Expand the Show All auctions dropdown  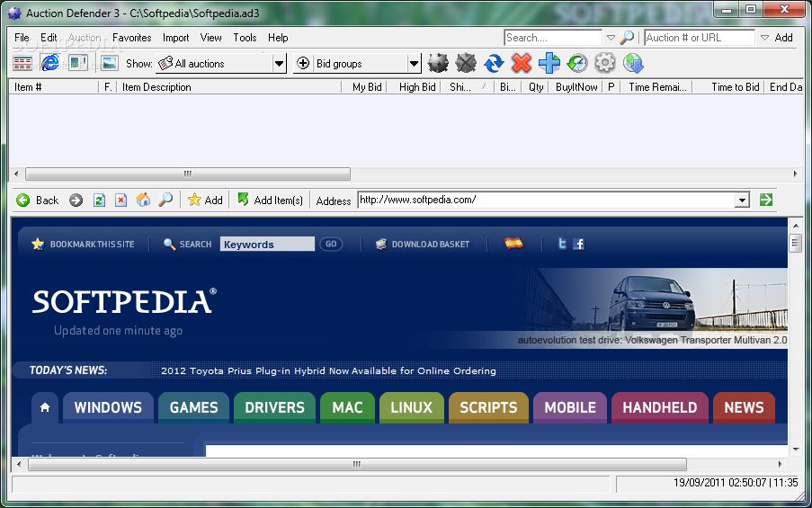coord(279,64)
